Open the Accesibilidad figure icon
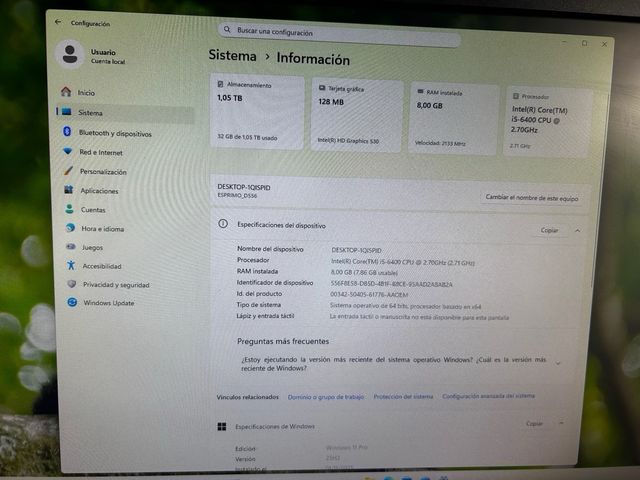 click(71, 265)
